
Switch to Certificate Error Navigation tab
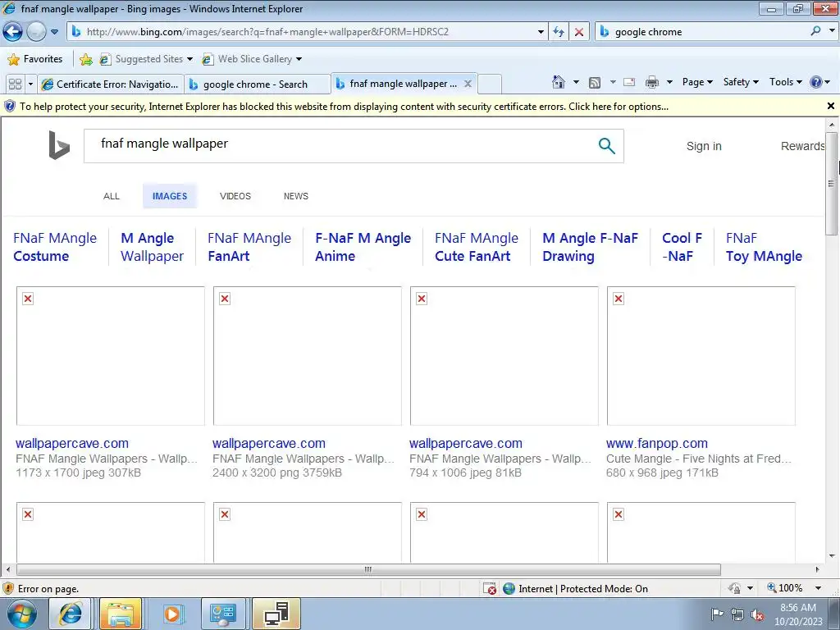click(111, 84)
